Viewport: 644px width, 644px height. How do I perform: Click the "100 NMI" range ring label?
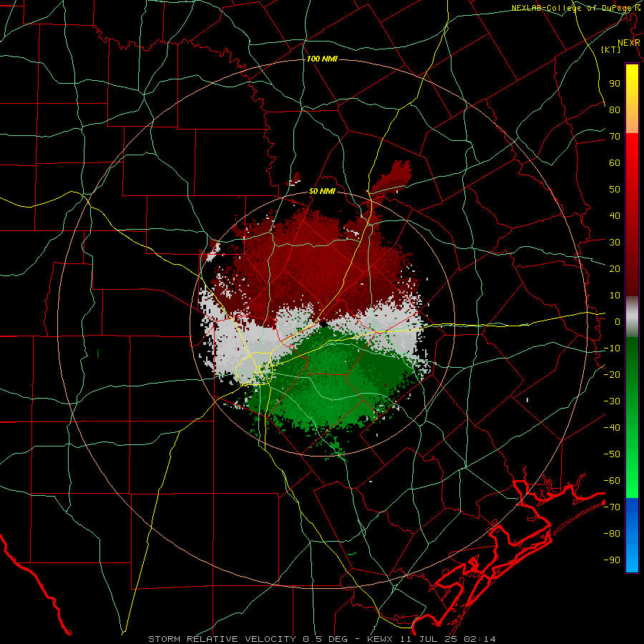pyautogui.click(x=322, y=59)
